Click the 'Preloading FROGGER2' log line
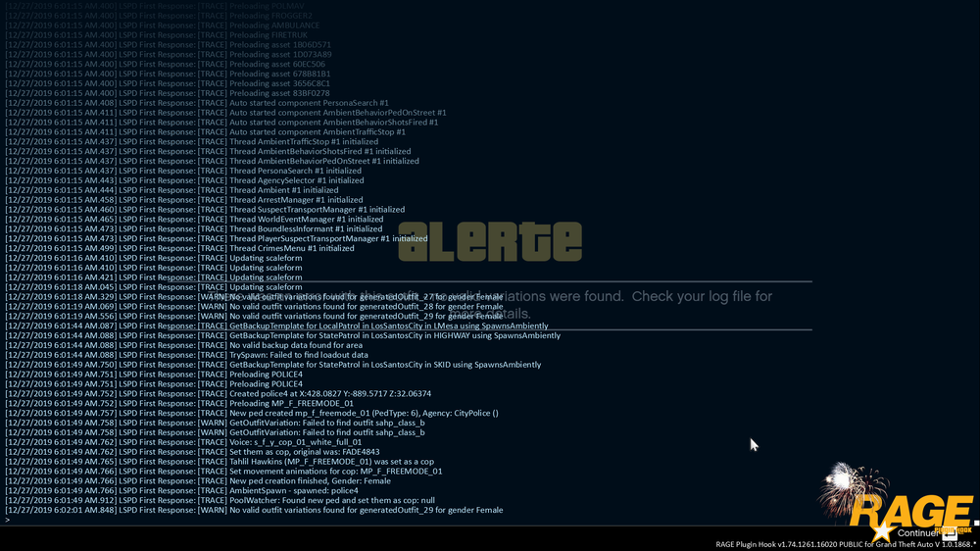Screen dimensions: 980x551 pos(159,16)
